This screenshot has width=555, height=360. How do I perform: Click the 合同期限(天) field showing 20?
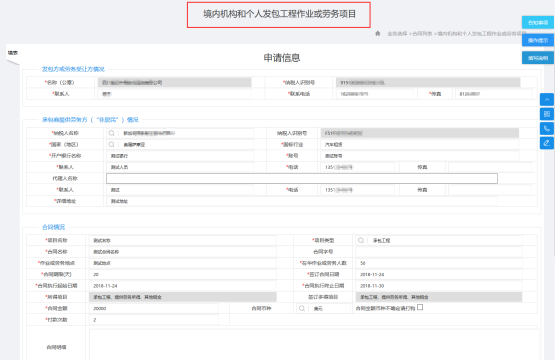point(183,274)
